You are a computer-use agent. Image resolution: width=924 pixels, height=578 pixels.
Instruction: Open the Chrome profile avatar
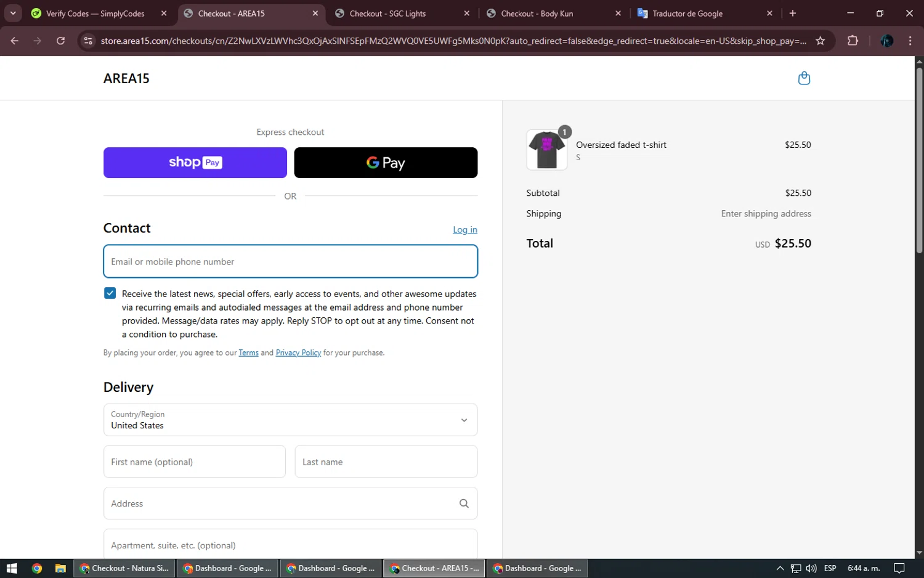(887, 41)
